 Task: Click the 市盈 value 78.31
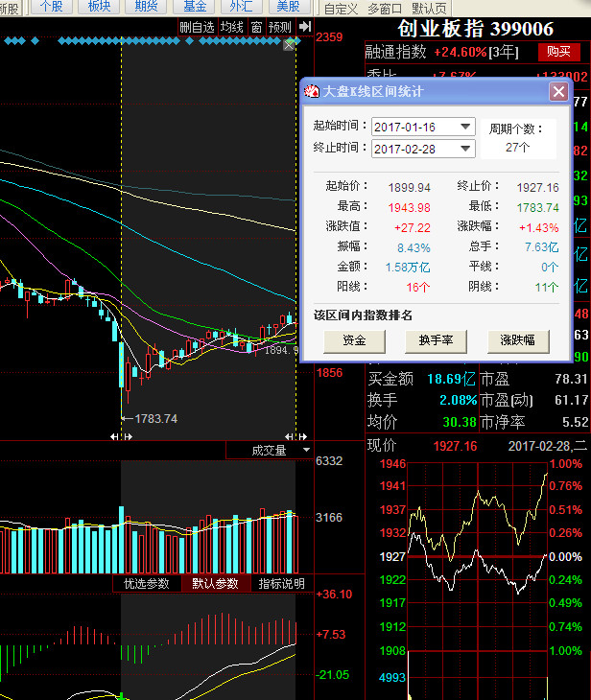(x=571, y=379)
